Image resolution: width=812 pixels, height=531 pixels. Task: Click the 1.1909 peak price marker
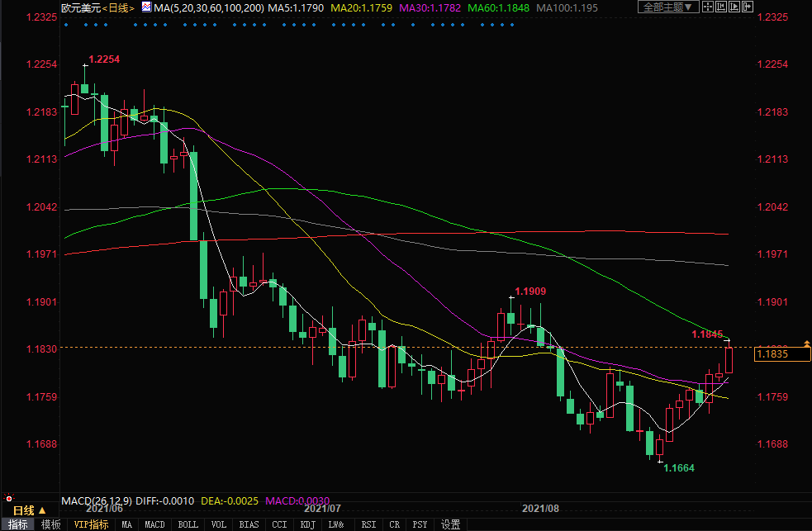529,292
